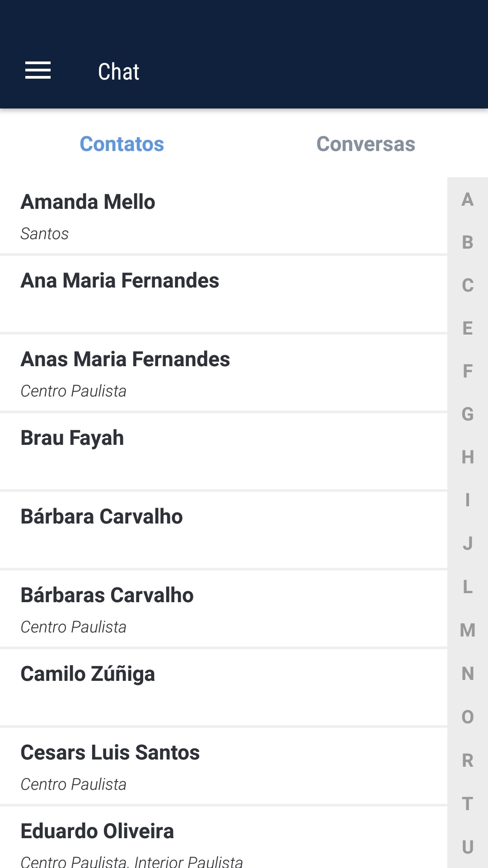
Task: Jump to letter R in index
Action: pos(468,760)
